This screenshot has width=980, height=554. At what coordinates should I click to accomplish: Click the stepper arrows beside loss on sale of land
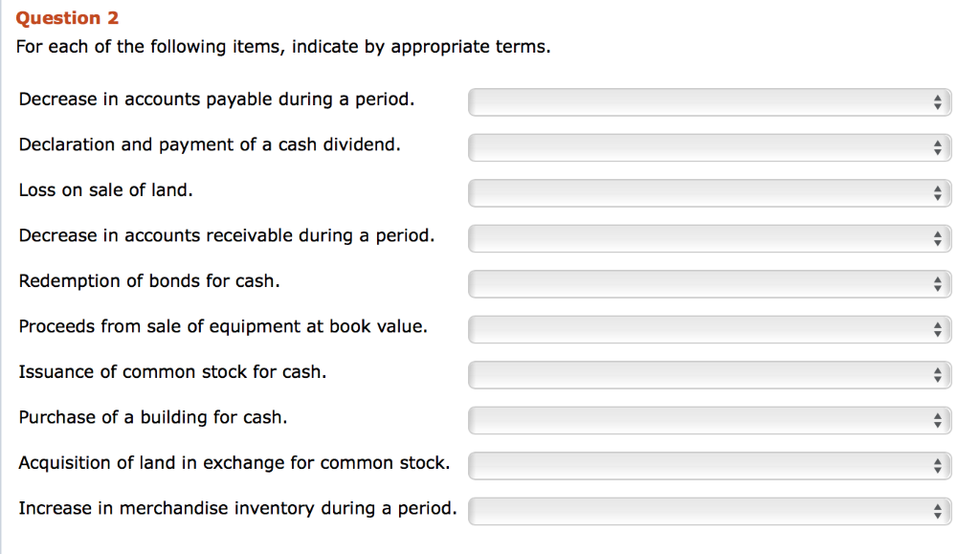937,192
